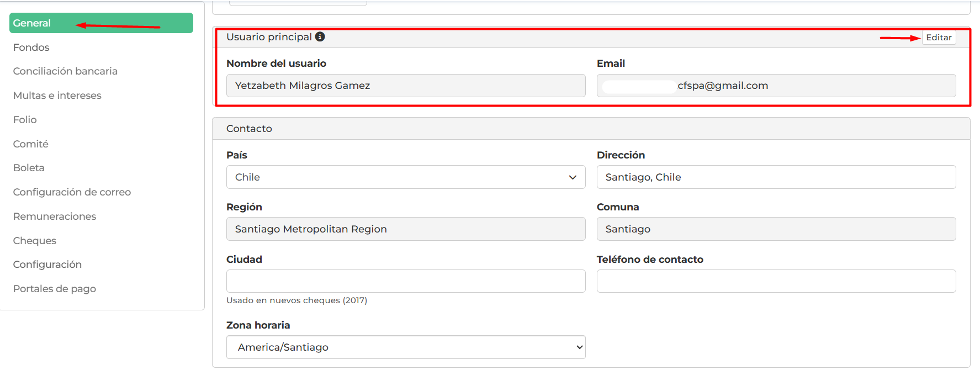Click the info icon beside Usuario principal
The width and height of the screenshot is (980, 370).
(x=320, y=37)
